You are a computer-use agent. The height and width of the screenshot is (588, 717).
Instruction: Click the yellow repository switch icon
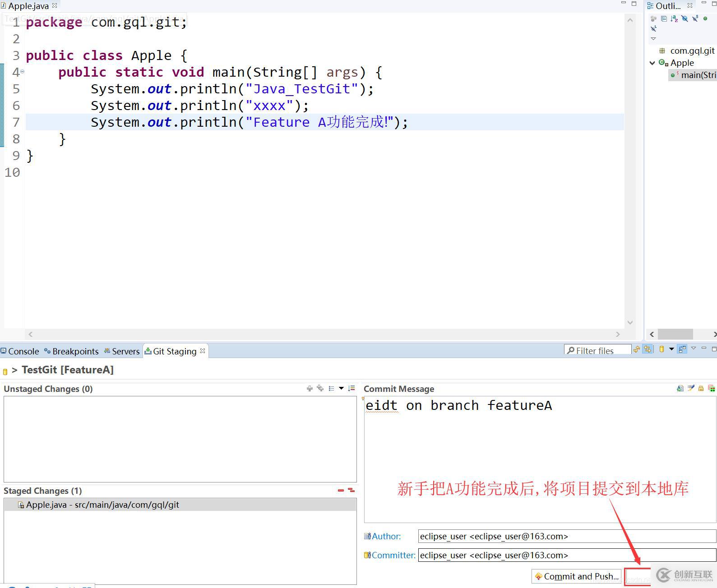(x=661, y=349)
